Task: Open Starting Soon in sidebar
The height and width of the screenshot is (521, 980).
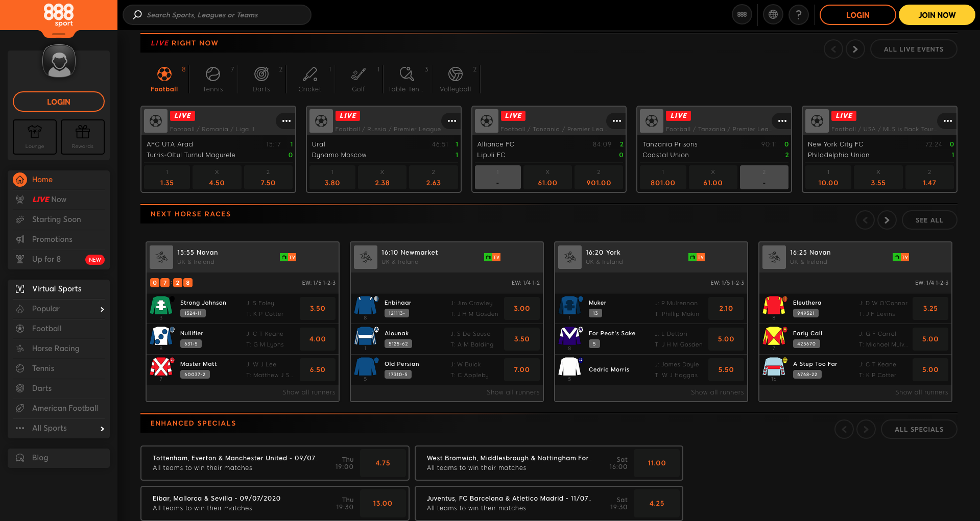Action: [59, 219]
